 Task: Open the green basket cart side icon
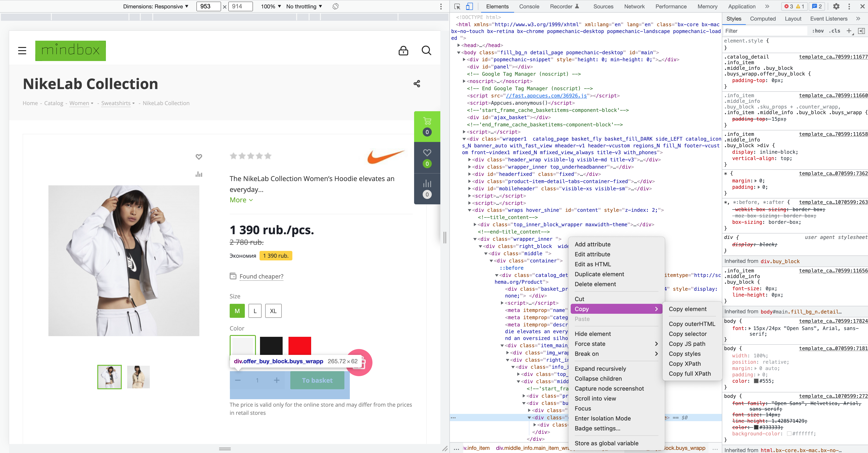pyautogui.click(x=427, y=127)
